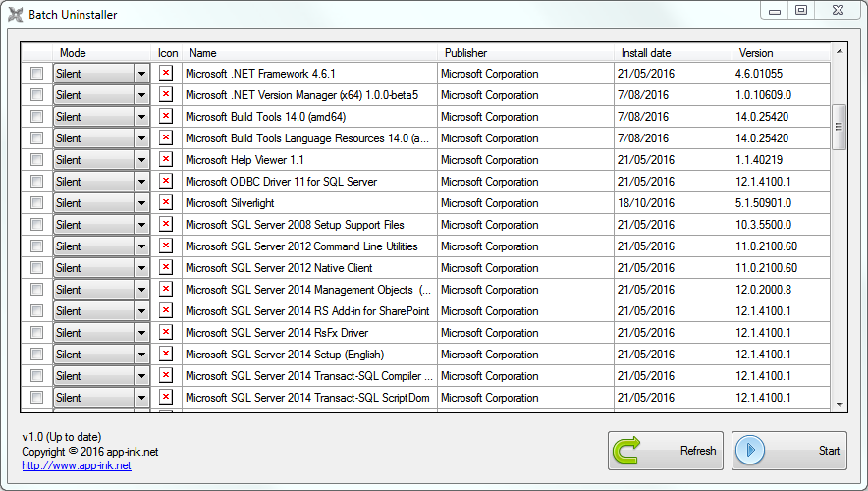Viewport: 868px width, 491px height.
Task: Sort by the Mode column header
Action: 101,53
